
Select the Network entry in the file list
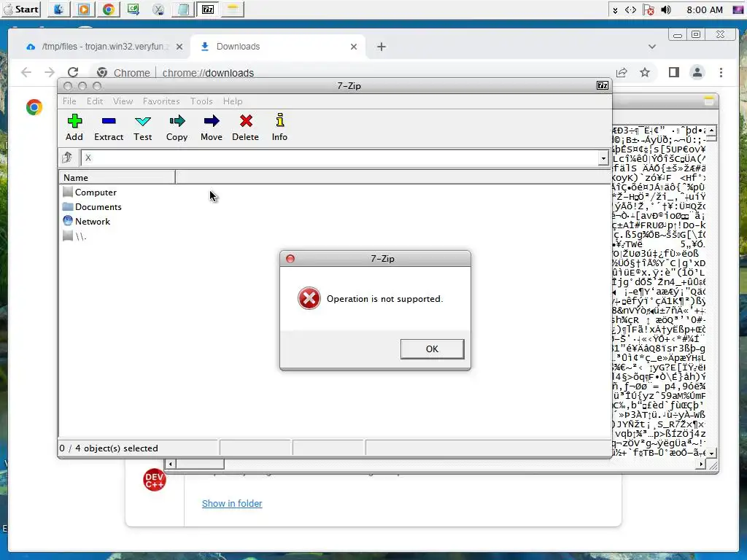coord(86,222)
